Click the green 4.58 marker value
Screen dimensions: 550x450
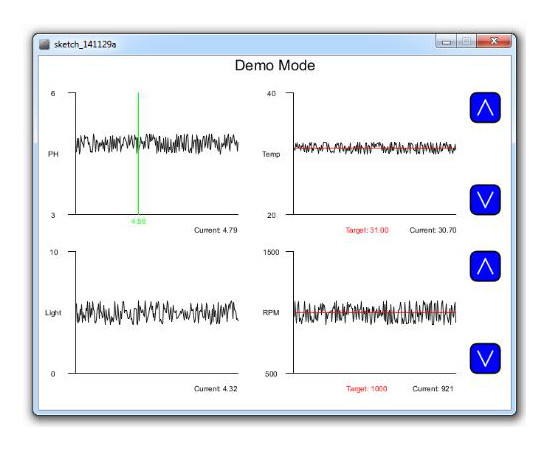[138, 222]
